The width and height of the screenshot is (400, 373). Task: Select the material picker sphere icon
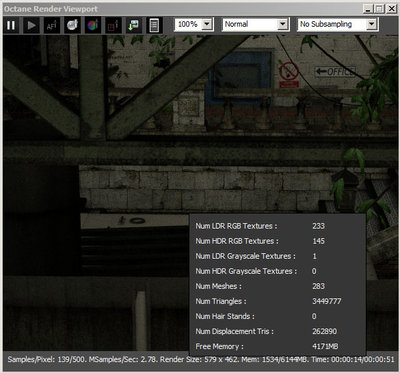(x=72, y=25)
